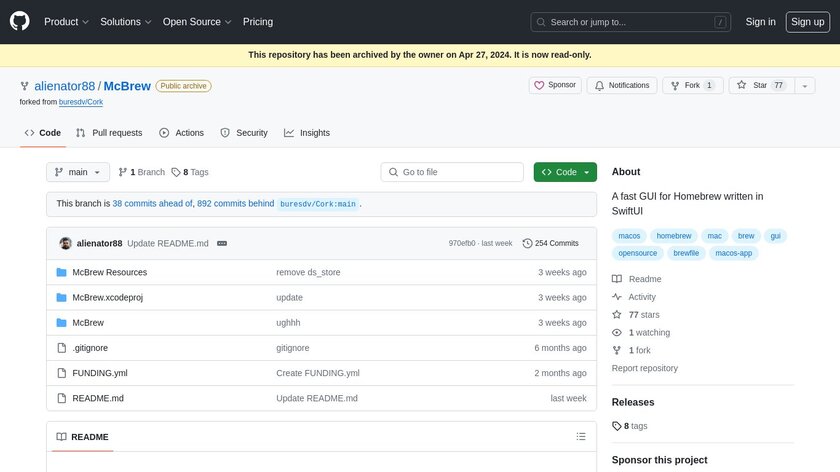The height and width of the screenshot is (472, 840).
Task: Open the Product menu
Action: (66, 21)
